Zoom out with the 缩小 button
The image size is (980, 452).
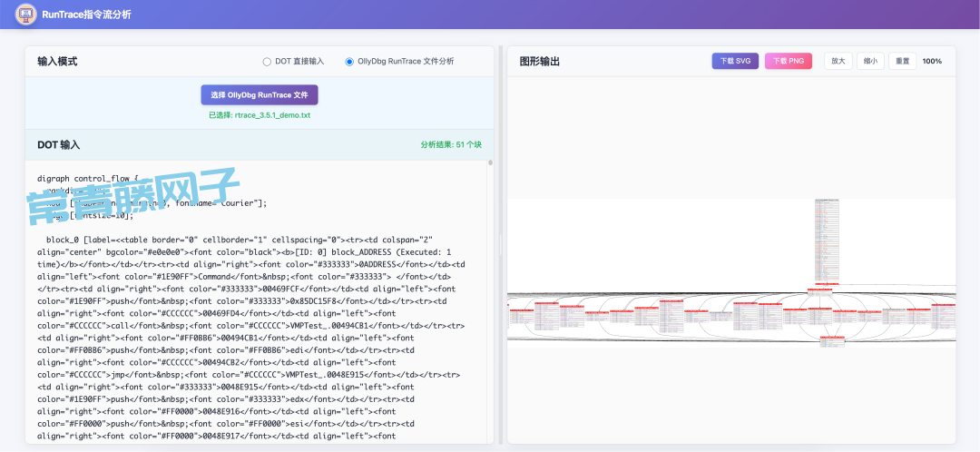point(870,61)
